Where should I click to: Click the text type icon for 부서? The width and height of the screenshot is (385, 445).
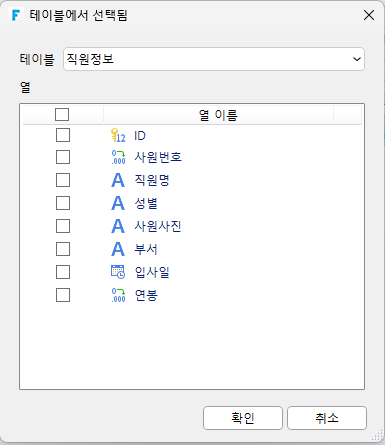tap(118, 249)
